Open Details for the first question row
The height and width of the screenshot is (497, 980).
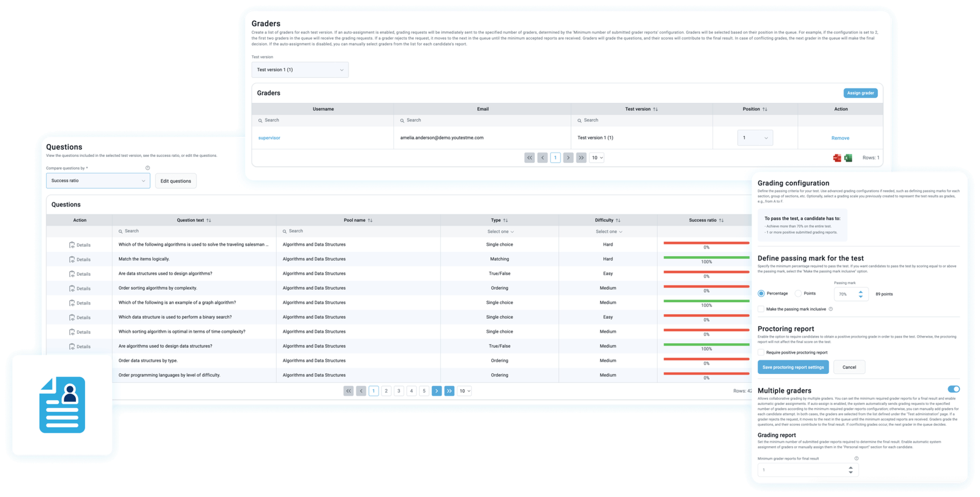click(x=80, y=245)
